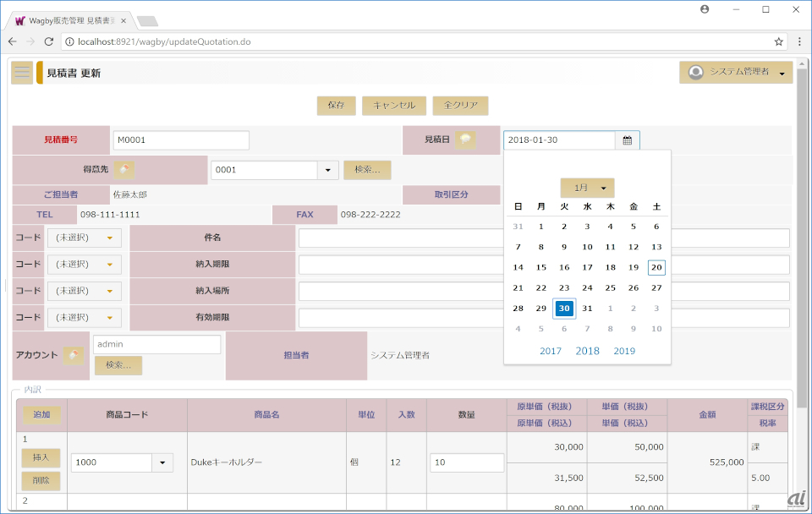Click the eraser icon next to 見積日
This screenshot has height=514, width=812.
coord(465,139)
